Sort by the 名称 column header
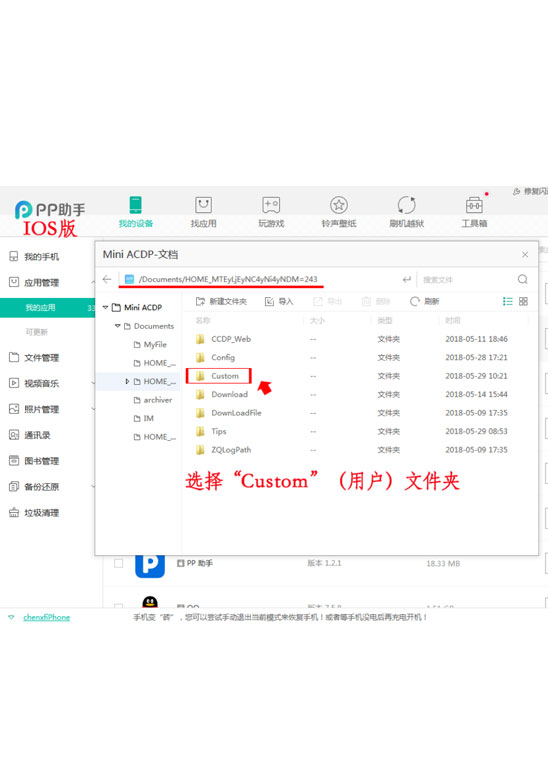Viewport: 548px width, 777px height. click(203, 321)
